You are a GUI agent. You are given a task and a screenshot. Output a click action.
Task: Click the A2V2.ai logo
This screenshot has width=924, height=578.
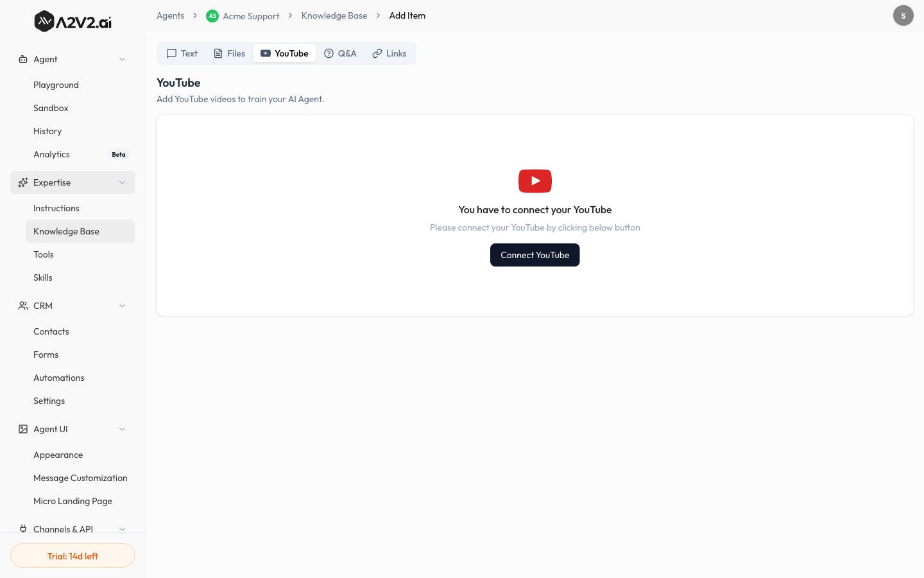pyautogui.click(x=73, y=21)
